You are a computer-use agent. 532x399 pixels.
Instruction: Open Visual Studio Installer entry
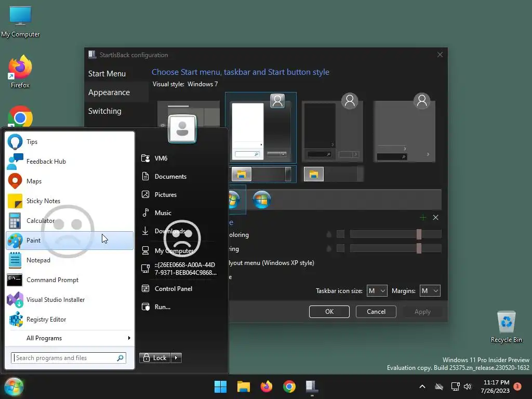pos(70,300)
